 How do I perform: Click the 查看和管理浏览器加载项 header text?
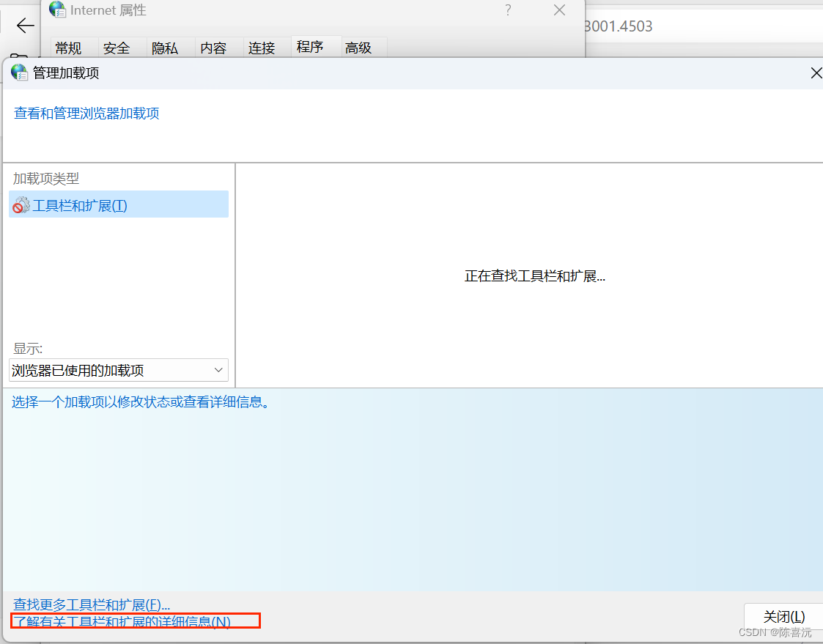coord(86,114)
